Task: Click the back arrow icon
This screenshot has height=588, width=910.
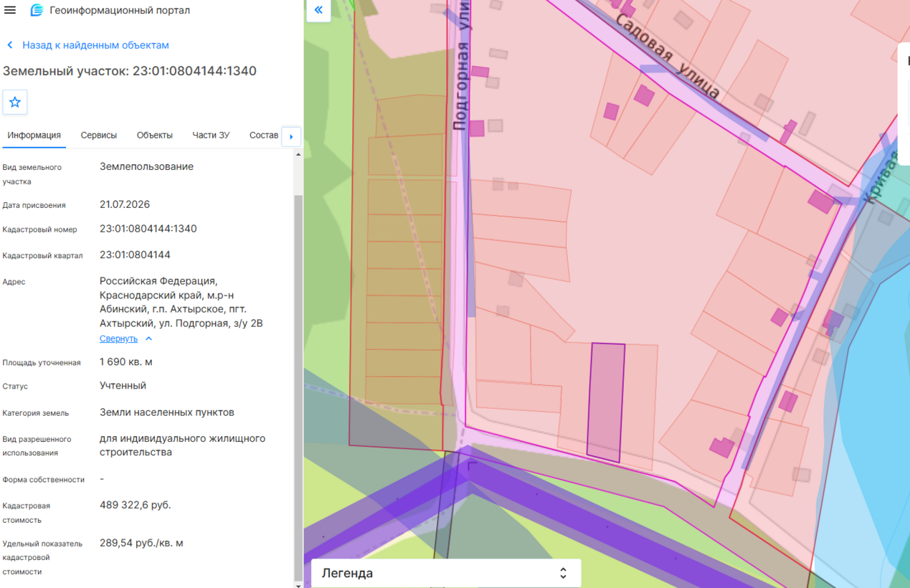Action: click(x=10, y=45)
